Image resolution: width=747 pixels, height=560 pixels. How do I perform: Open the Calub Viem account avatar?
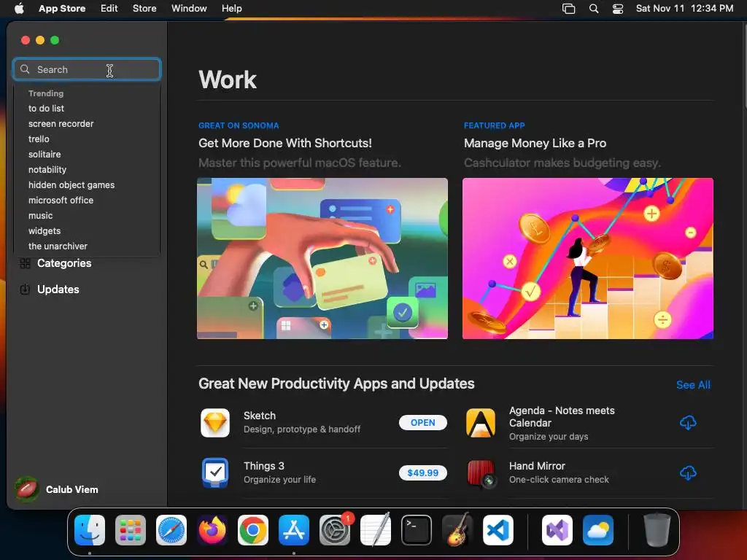27,489
